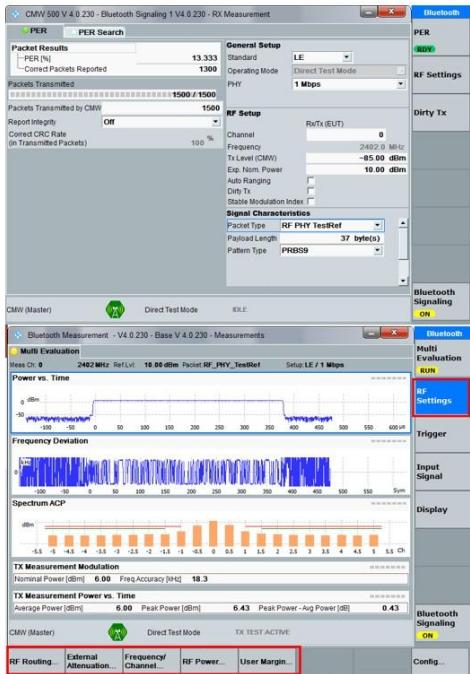Select the Frequency Deviation graph
The image size is (470, 674).
(210, 465)
